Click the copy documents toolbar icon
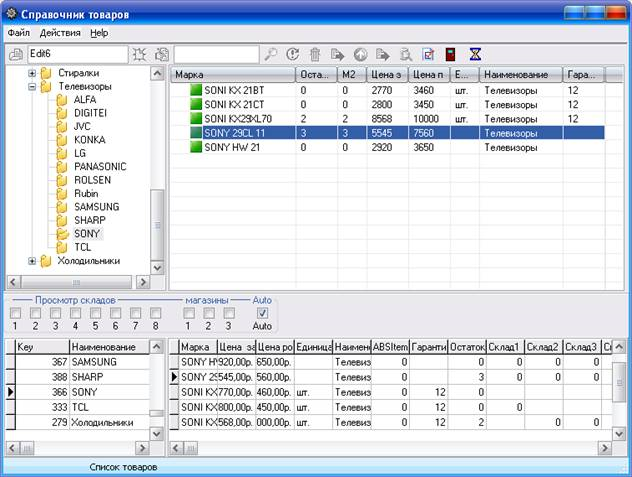Screen dimensions: 632x477 pyautogui.click(x=163, y=54)
